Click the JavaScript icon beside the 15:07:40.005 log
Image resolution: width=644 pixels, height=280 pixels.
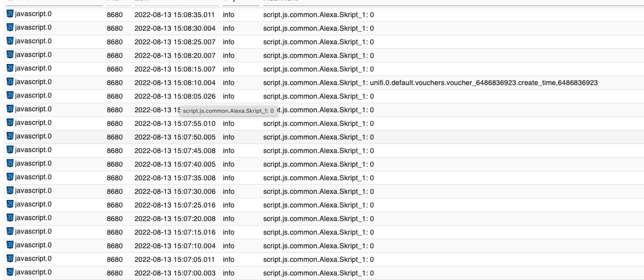click(x=10, y=164)
